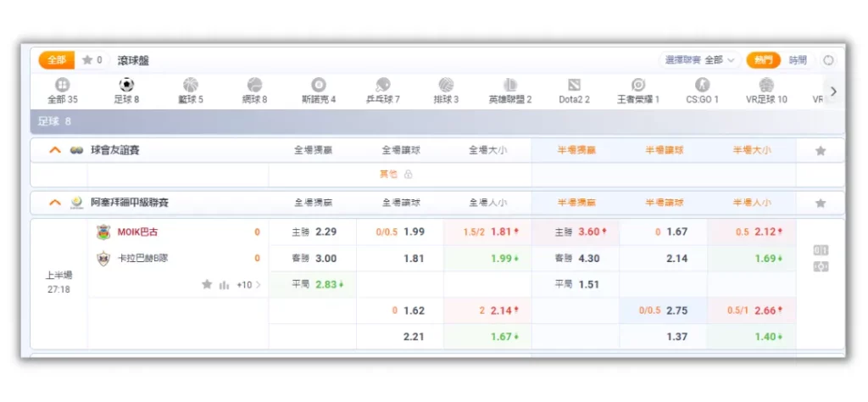Collapse the 阿塞拜疆甲級聯賽 league section
The width and height of the screenshot is (868, 402).
tap(55, 204)
